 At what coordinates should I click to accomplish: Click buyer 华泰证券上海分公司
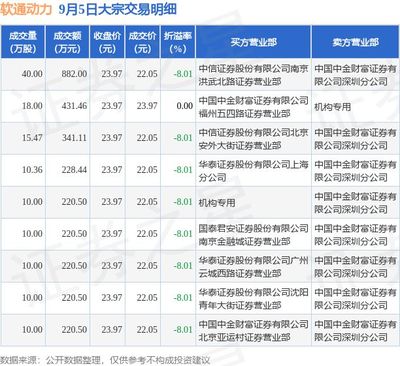[x=253, y=171]
